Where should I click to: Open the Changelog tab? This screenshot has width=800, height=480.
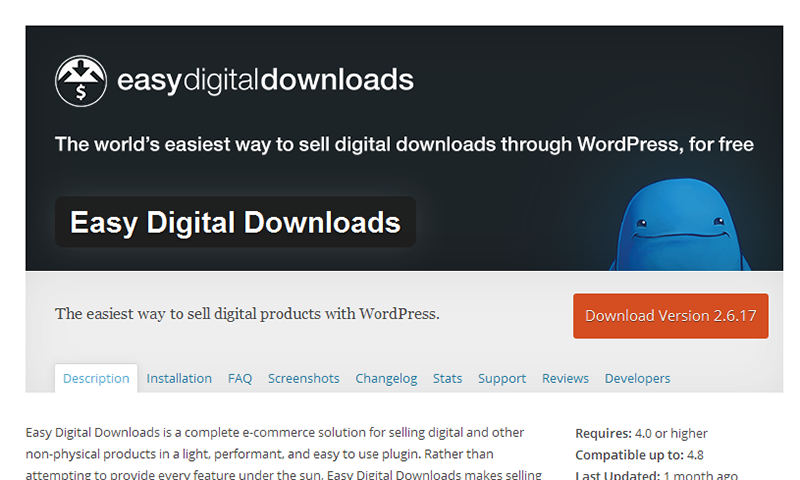[386, 378]
